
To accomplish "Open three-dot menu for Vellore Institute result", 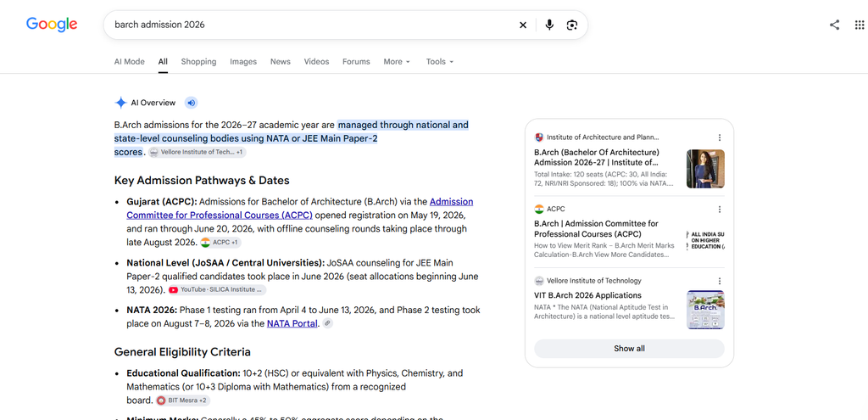I will pyautogui.click(x=719, y=281).
